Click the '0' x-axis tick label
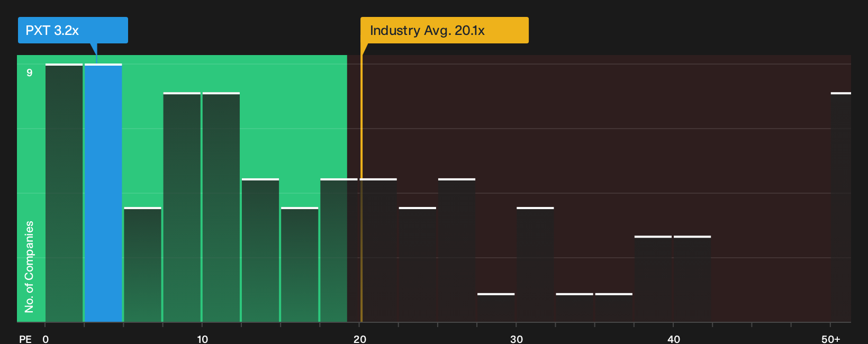Viewport: 868px width, 344px height. point(46,339)
